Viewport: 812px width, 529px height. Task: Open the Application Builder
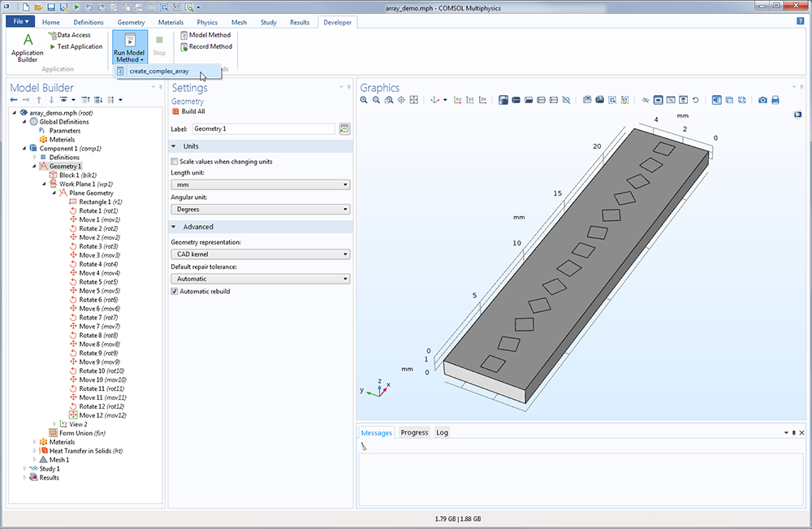(x=27, y=46)
